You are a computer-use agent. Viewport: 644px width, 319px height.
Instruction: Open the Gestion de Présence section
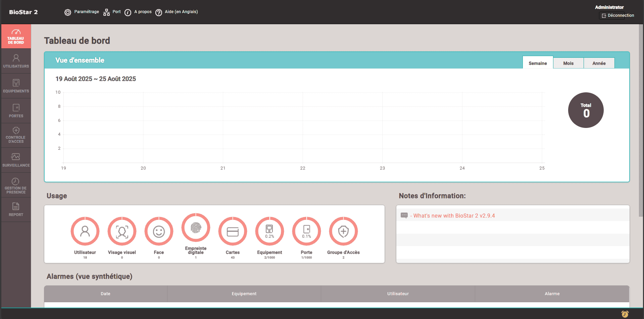tap(16, 185)
